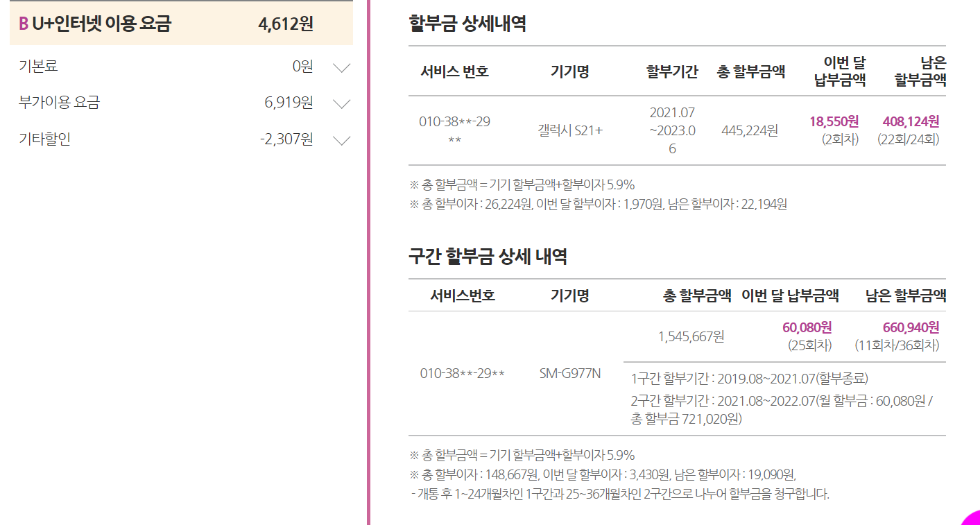Click the 18,550원 monthly payment amount
The width and height of the screenshot is (980, 525).
(x=834, y=121)
